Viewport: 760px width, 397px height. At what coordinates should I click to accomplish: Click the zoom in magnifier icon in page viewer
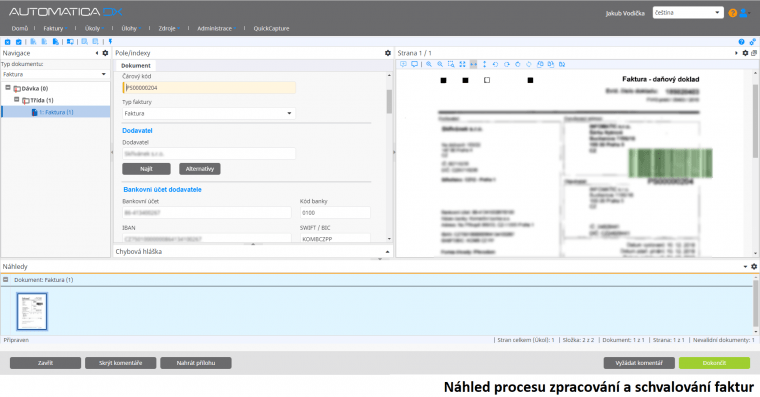pyautogui.click(x=429, y=64)
